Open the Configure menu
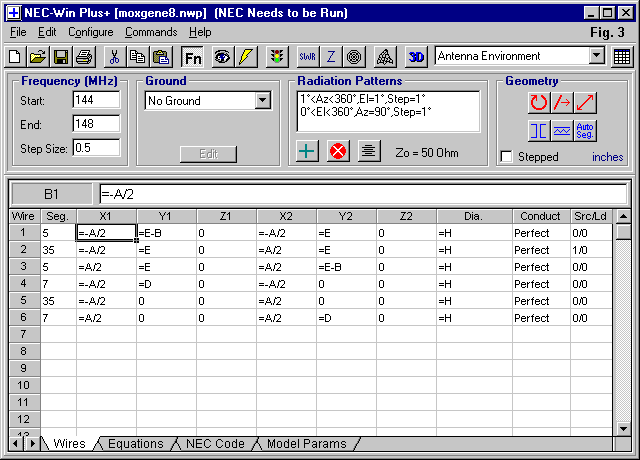Screen dimensions: 640x460 pyautogui.click(x=90, y=32)
